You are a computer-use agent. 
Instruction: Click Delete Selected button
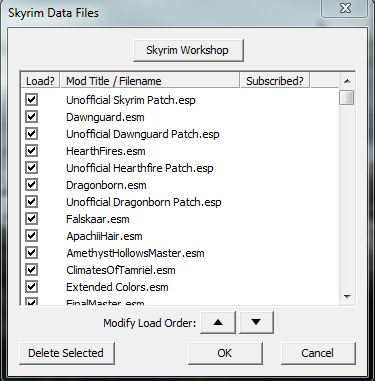[x=67, y=353]
